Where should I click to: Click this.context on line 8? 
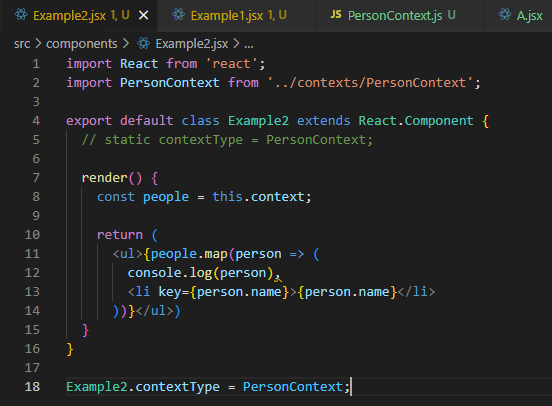pyautogui.click(x=258, y=197)
